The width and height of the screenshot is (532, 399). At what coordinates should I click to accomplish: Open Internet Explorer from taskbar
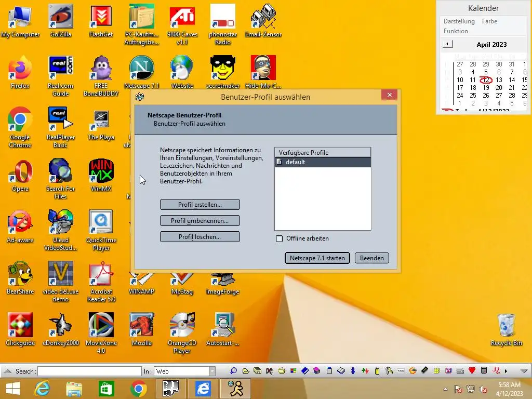(x=42, y=389)
